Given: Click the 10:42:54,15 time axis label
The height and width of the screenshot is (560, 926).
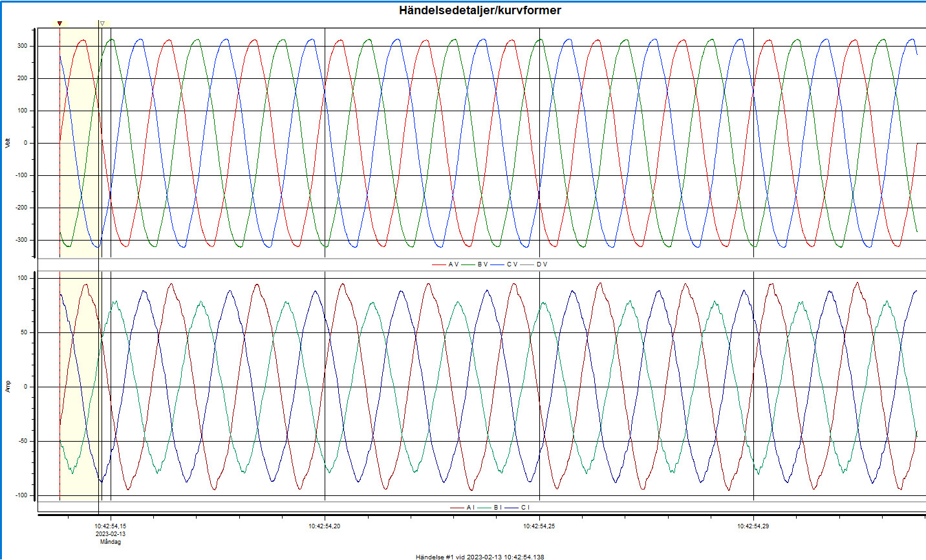Looking at the screenshot, I should click(111, 526).
